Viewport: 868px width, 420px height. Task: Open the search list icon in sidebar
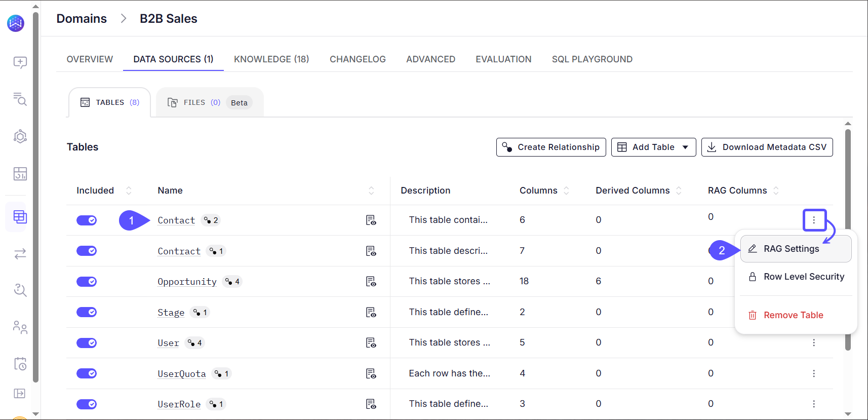[x=20, y=99]
